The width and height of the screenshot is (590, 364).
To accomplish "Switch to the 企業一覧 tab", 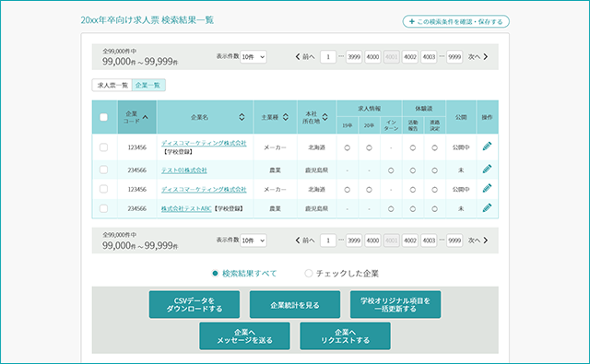I will click(x=148, y=86).
